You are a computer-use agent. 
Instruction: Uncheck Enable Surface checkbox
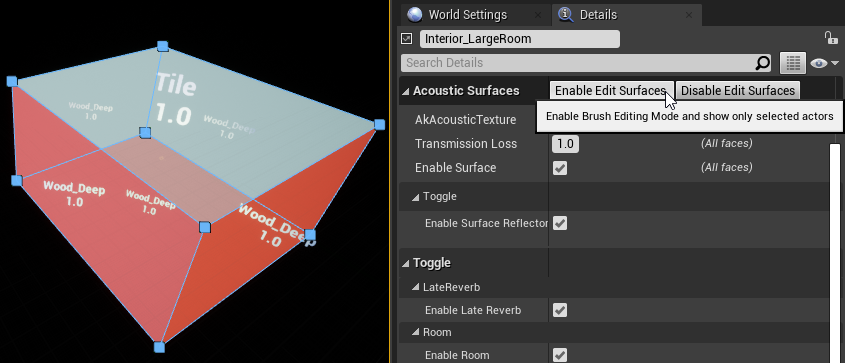tap(560, 168)
